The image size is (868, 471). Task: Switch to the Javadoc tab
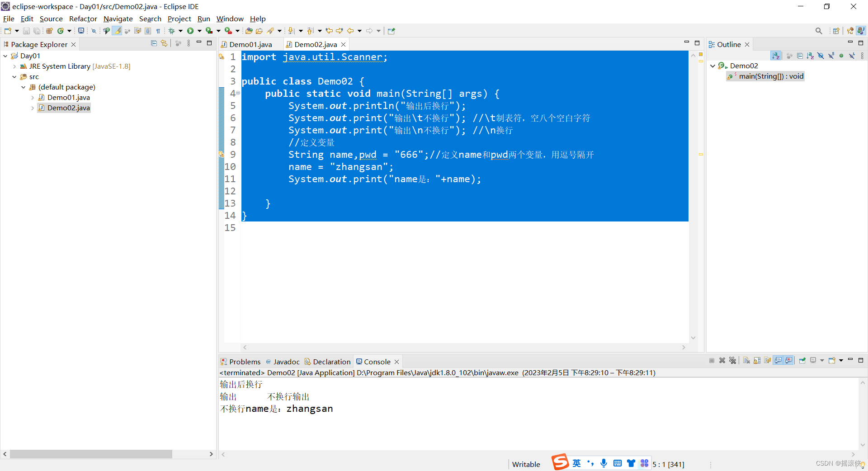(x=283, y=362)
